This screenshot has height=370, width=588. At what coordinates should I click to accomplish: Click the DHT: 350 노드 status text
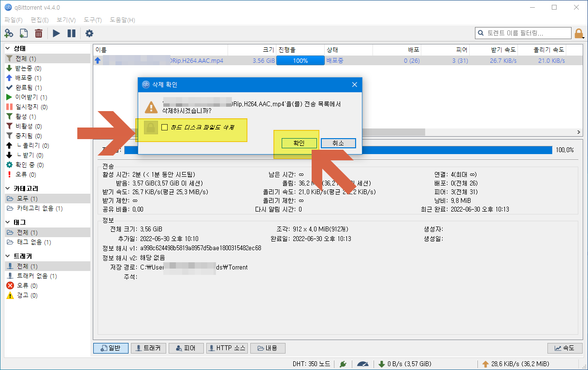tap(312, 364)
